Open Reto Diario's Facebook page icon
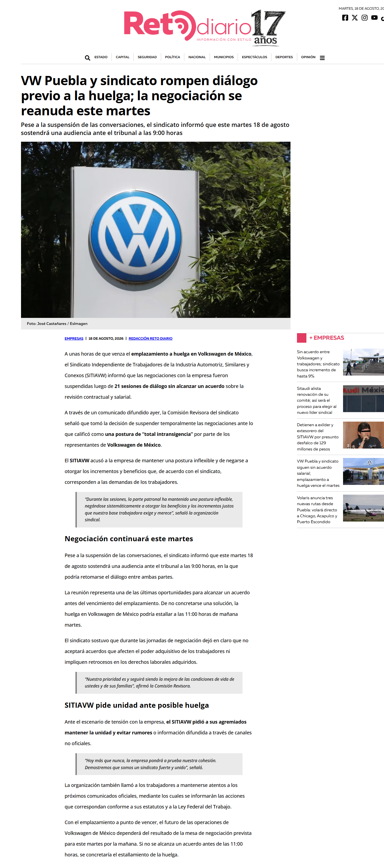The image size is (384, 868). tap(345, 18)
